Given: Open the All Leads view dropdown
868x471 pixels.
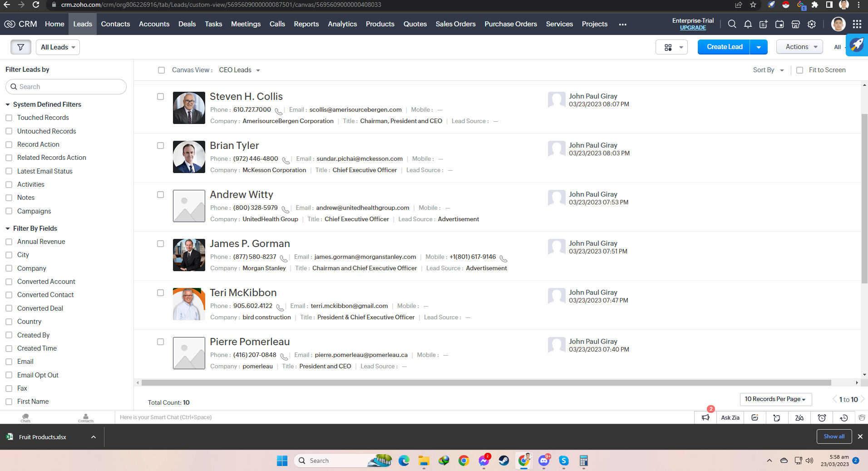Looking at the screenshot, I should pos(58,47).
